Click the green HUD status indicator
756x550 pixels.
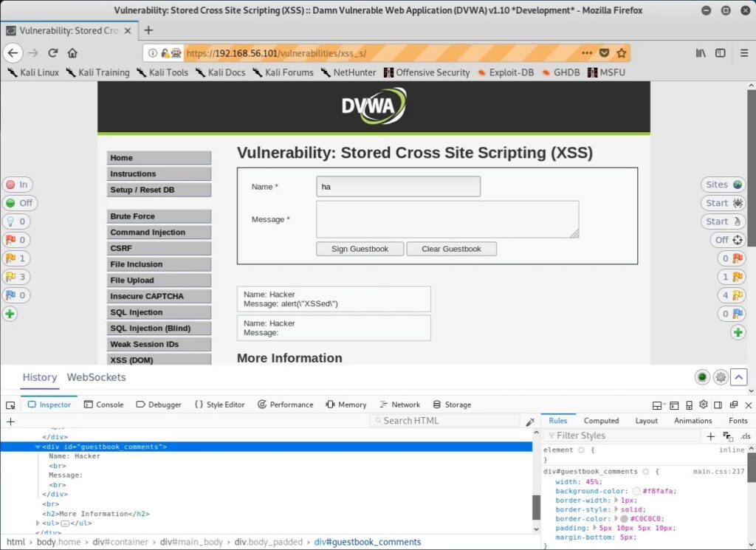702,377
